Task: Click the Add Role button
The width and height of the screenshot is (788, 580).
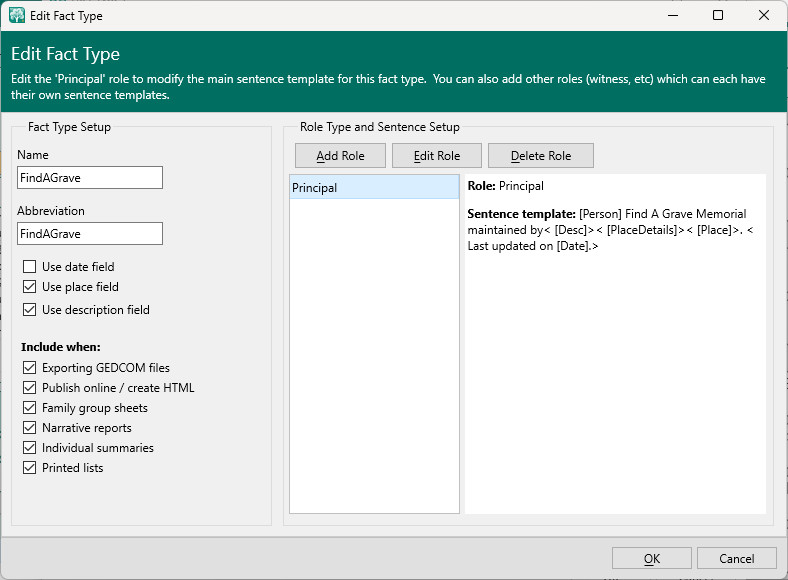Action: coord(340,156)
